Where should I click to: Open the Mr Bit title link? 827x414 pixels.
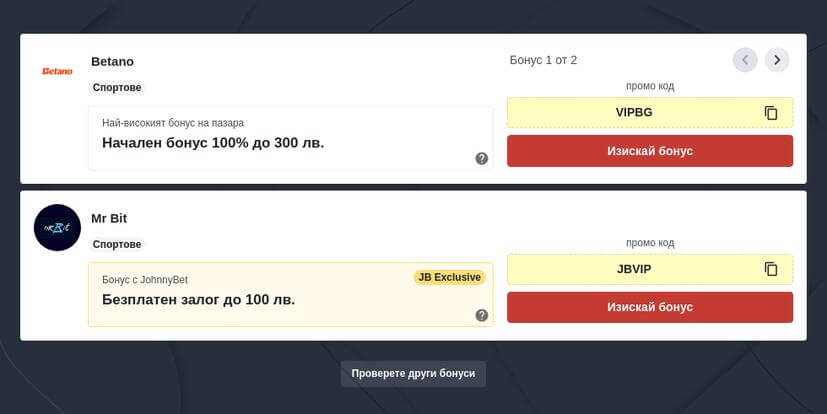coord(109,218)
